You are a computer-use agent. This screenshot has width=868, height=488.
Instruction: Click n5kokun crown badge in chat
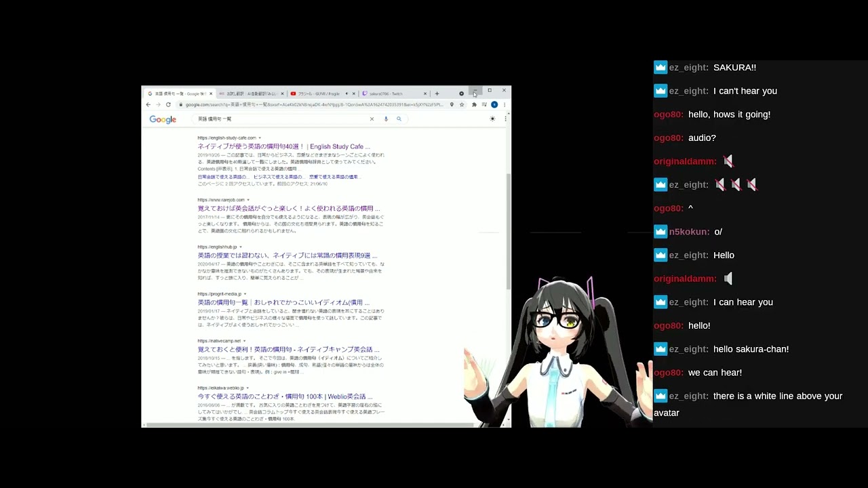(x=660, y=232)
